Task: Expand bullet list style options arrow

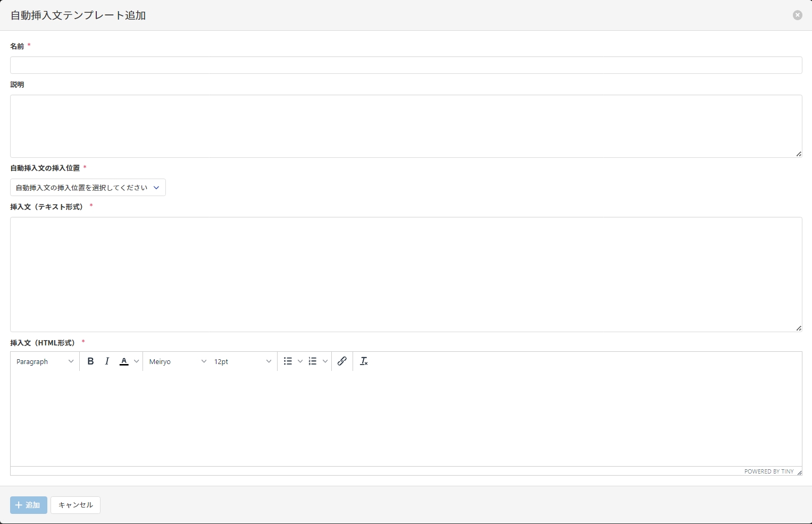Action: click(300, 361)
